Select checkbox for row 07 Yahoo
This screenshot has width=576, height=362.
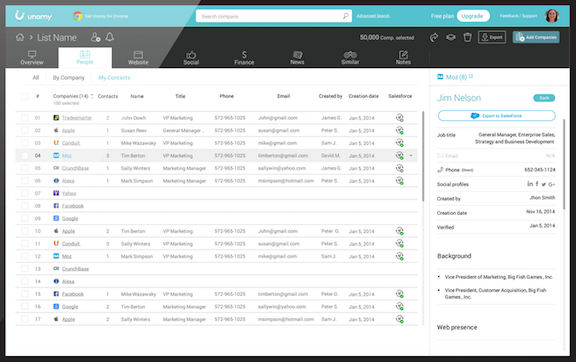pyautogui.click(x=25, y=193)
